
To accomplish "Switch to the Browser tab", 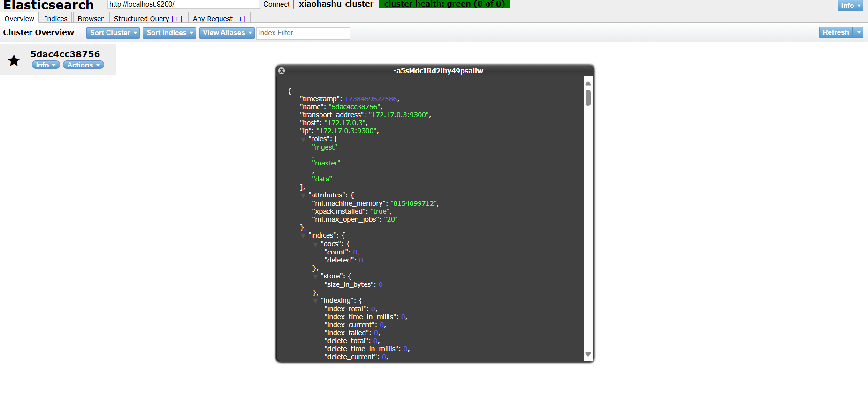I will click(91, 18).
